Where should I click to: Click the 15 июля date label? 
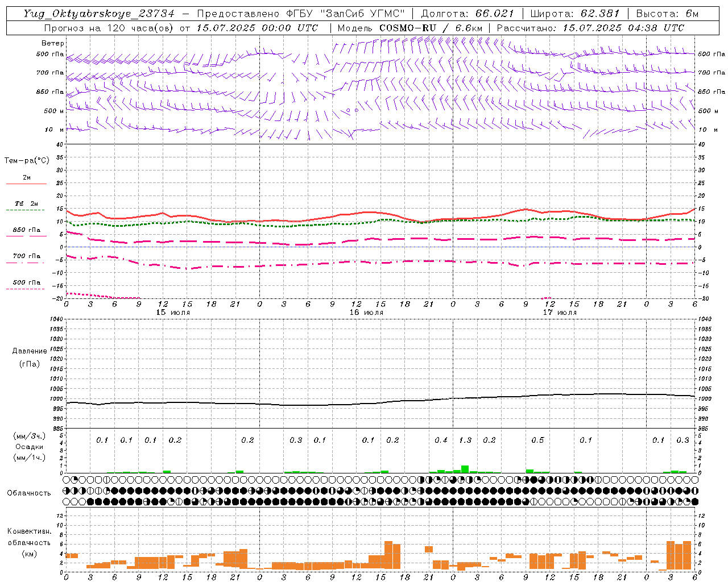click(x=173, y=313)
